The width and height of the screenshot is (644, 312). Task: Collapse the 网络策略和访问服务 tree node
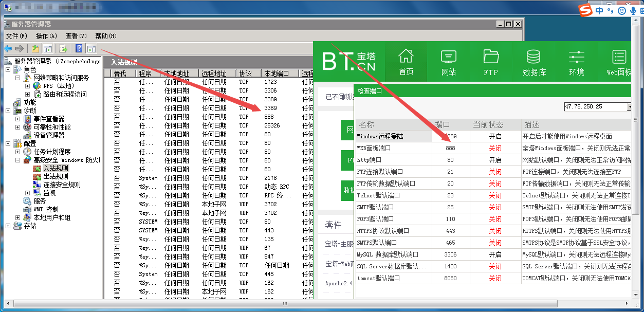pos(17,78)
